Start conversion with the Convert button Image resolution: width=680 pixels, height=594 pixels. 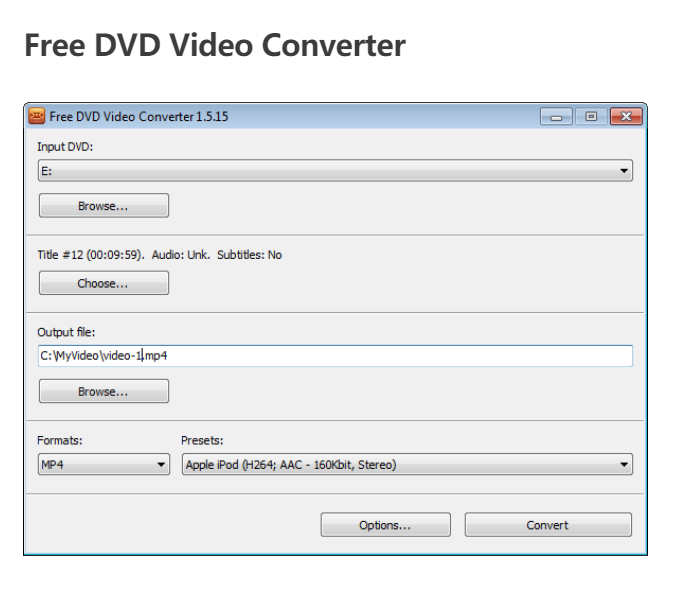coord(548,525)
